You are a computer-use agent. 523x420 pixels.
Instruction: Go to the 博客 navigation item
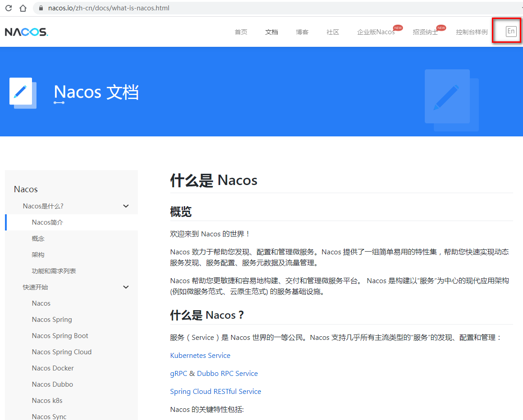coord(302,32)
